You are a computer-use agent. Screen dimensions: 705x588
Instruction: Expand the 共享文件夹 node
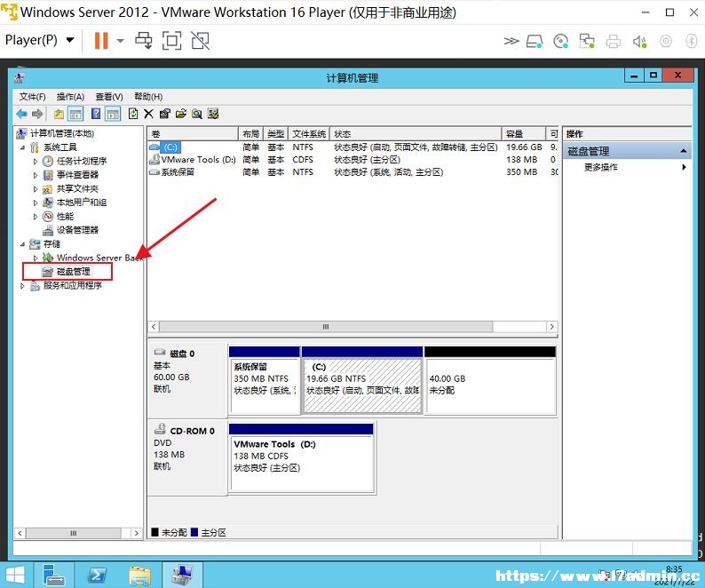pos(36,189)
